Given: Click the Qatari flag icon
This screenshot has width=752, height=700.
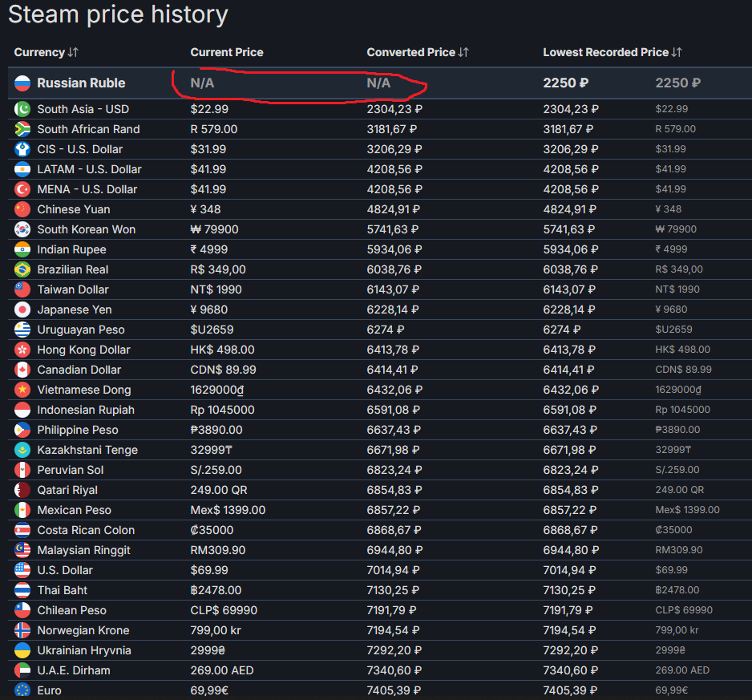Looking at the screenshot, I should click(22, 491).
